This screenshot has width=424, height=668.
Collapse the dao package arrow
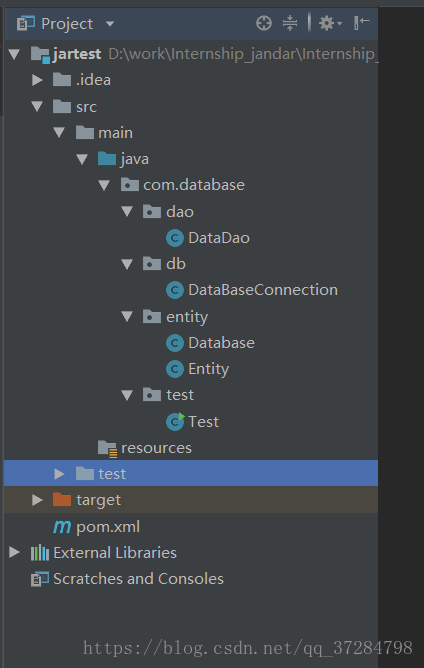tap(127, 211)
